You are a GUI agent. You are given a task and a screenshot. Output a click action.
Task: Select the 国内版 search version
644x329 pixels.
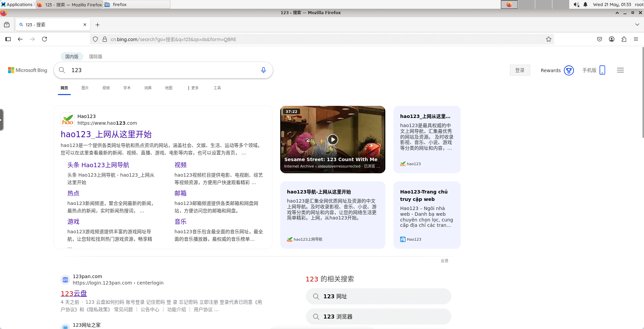(x=72, y=57)
